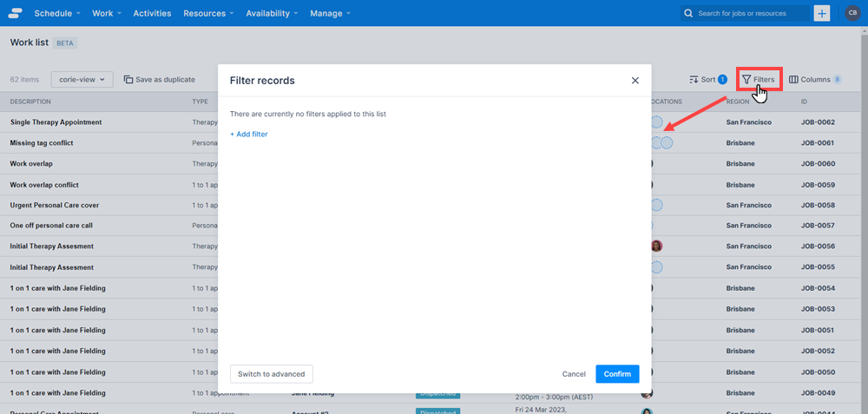Open One off personal care call job
This screenshot has height=414, width=868.
(x=51, y=226)
